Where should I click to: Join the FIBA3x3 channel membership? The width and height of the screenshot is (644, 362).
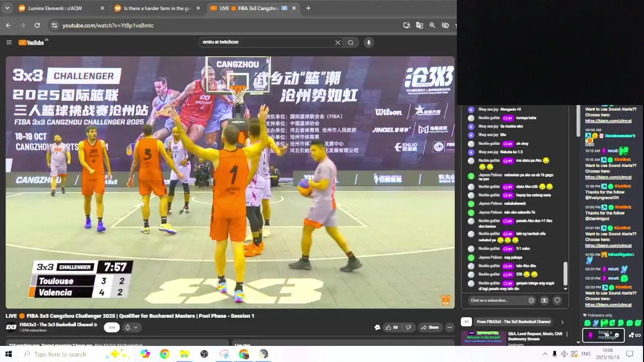[x=112, y=327]
